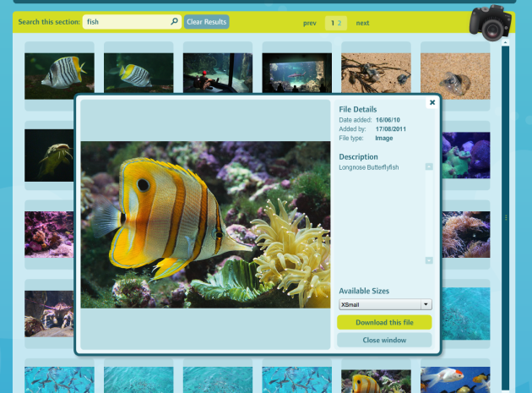Open the bottom-row Longnose Butterflyfish thumbnail
The height and width of the screenshot is (393, 532).
click(x=376, y=381)
